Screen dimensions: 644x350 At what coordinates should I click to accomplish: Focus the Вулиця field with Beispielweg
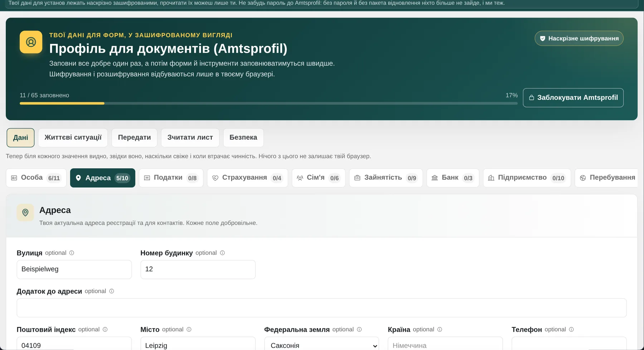pyautogui.click(x=74, y=269)
